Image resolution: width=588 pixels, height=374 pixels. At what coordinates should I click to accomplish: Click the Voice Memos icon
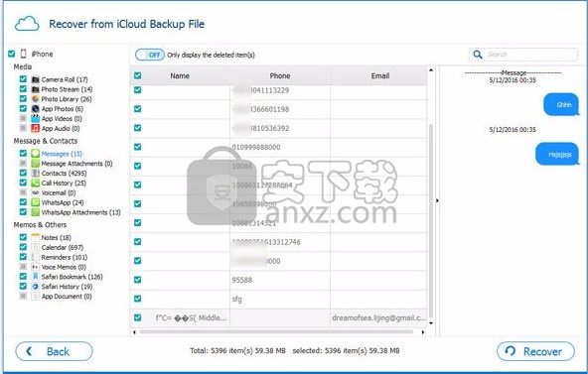pos(35,267)
